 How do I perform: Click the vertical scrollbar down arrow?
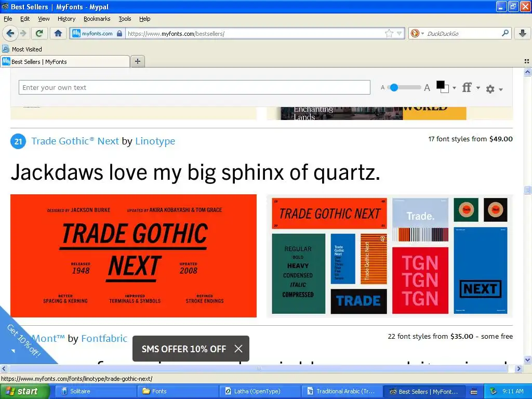coord(527,360)
